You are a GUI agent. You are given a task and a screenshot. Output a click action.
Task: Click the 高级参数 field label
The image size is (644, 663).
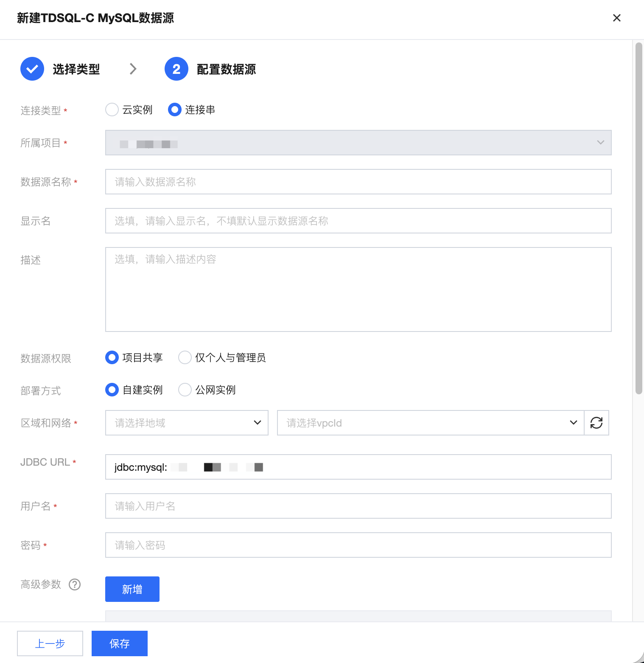click(x=41, y=584)
